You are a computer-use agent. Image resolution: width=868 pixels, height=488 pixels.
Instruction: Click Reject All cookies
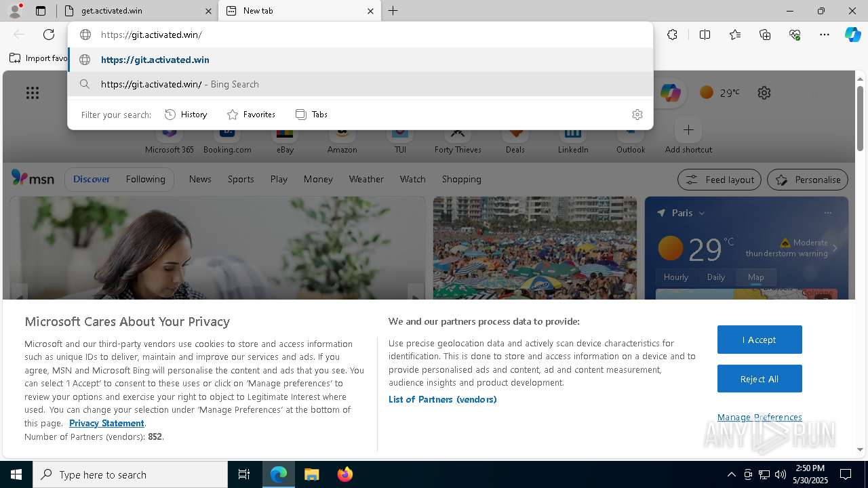(x=759, y=379)
